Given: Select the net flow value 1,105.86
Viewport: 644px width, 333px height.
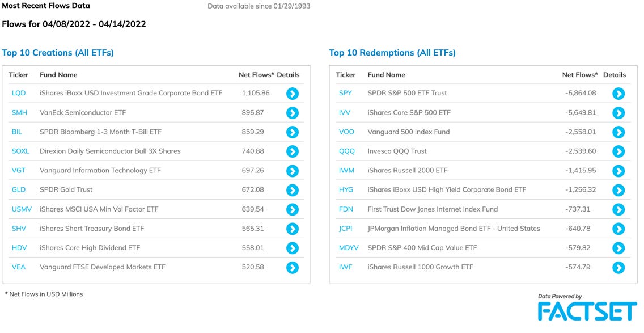Looking at the screenshot, I should click(x=256, y=93).
